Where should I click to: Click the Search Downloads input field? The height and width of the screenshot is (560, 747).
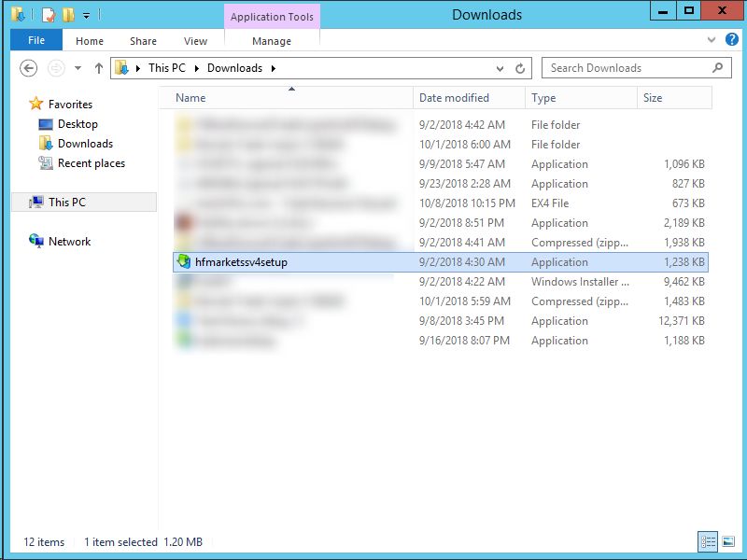pyautogui.click(x=626, y=68)
